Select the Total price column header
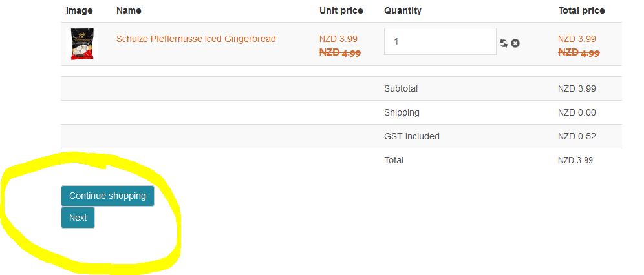 click(x=581, y=10)
